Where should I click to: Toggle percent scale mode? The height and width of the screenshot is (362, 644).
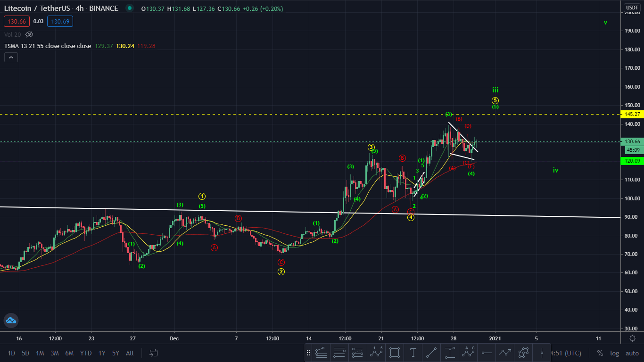pyautogui.click(x=600, y=353)
